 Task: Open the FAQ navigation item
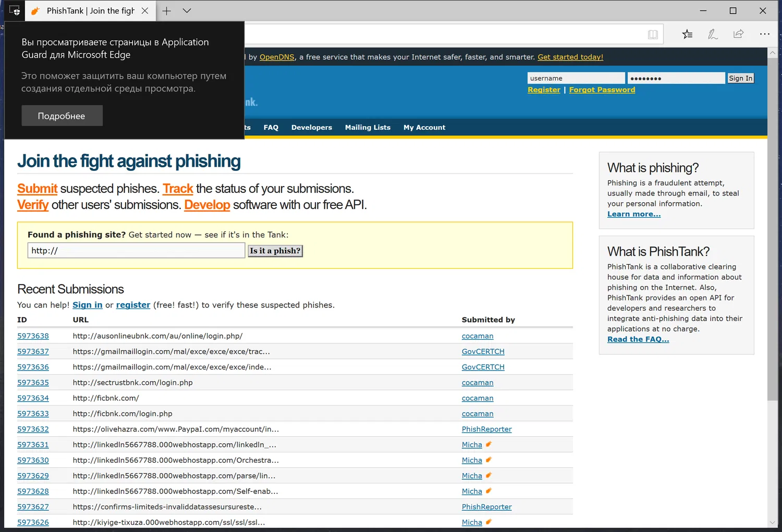tap(271, 127)
